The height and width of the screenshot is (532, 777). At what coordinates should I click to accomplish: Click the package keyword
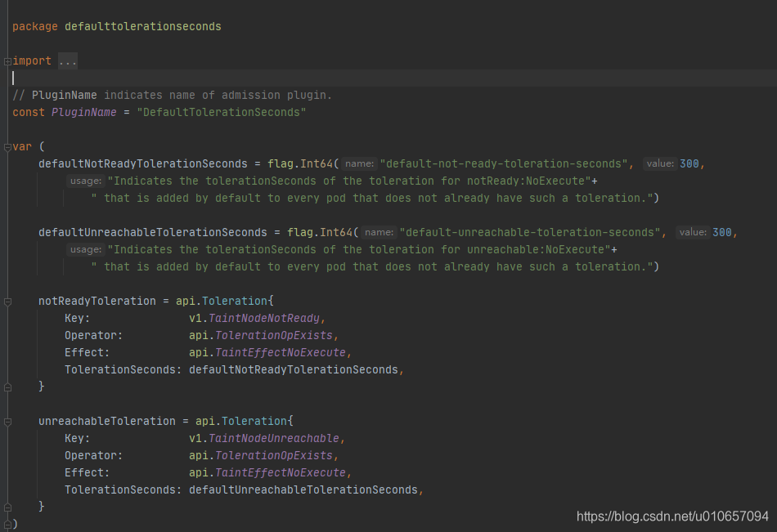click(35, 26)
